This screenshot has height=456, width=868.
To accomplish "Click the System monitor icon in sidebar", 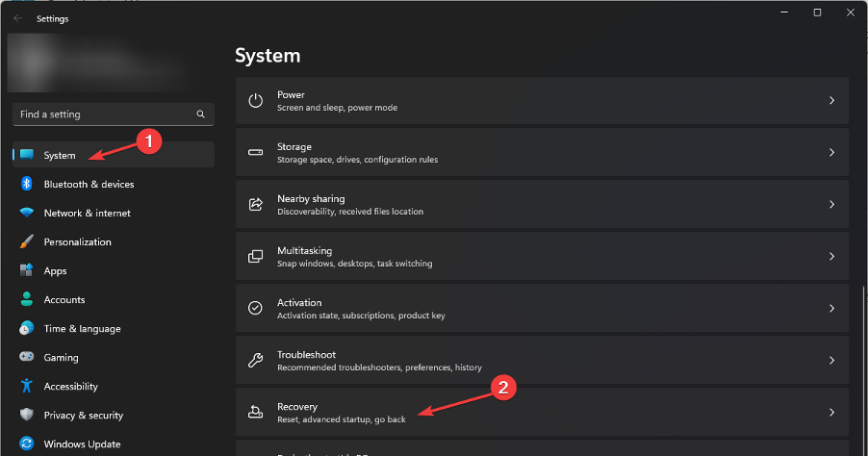I will click(x=27, y=154).
